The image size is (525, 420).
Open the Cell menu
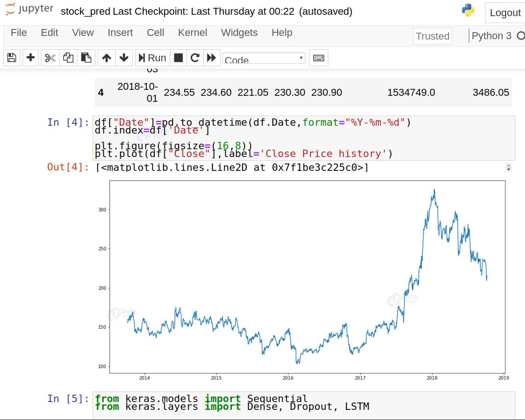coord(155,33)
